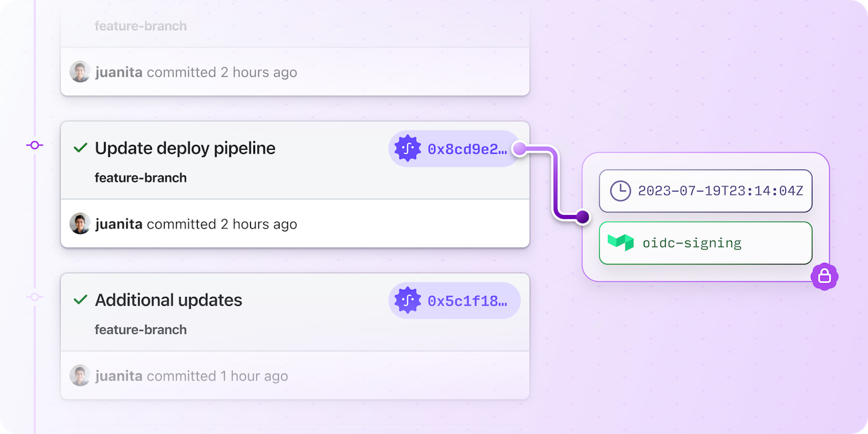Open the Additional updates commit title

tap(168, 300)
